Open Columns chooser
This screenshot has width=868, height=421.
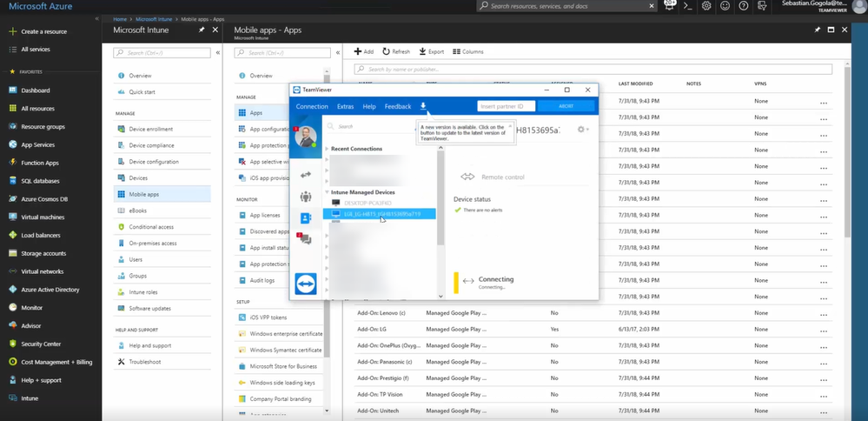point(468,51)
